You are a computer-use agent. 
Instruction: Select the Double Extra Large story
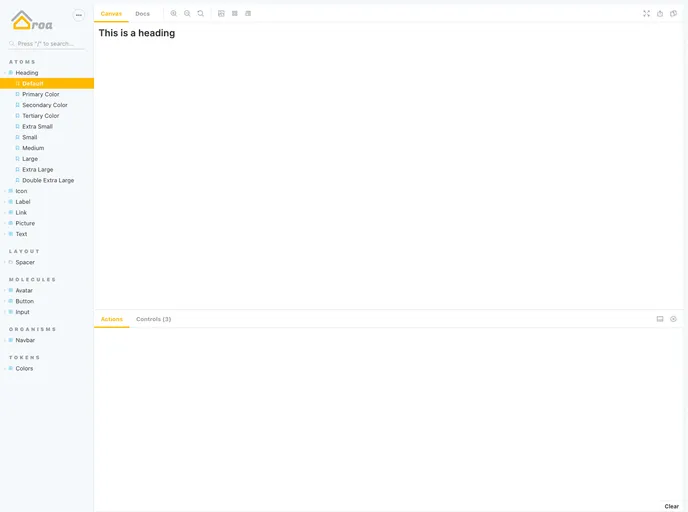[47, 180]
